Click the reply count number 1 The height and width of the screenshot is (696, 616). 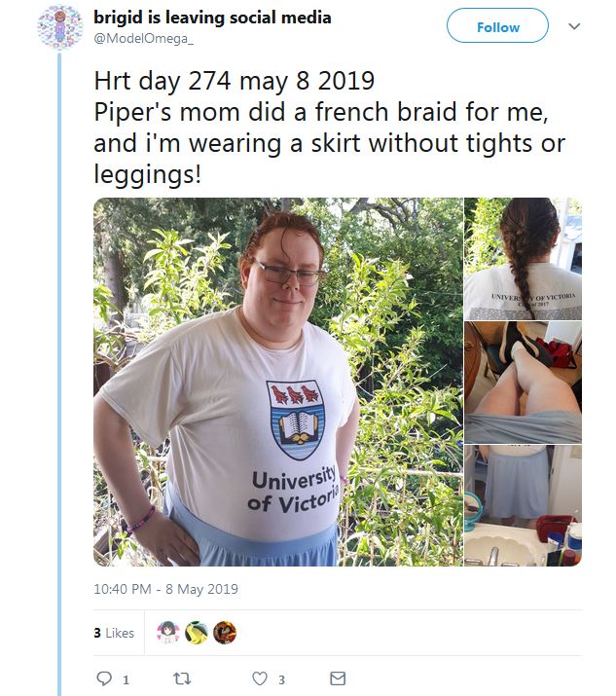pos(127,679)
